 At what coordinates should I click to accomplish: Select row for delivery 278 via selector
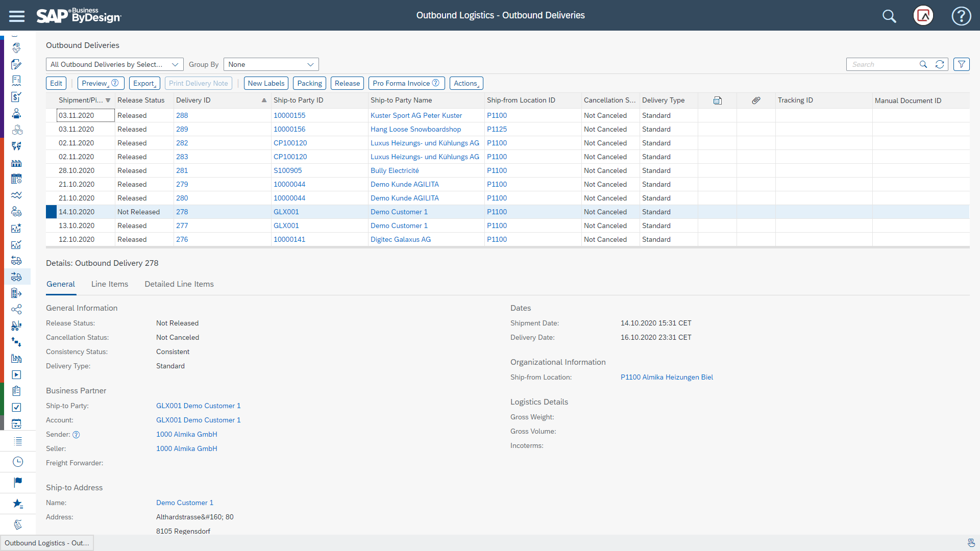51,212
